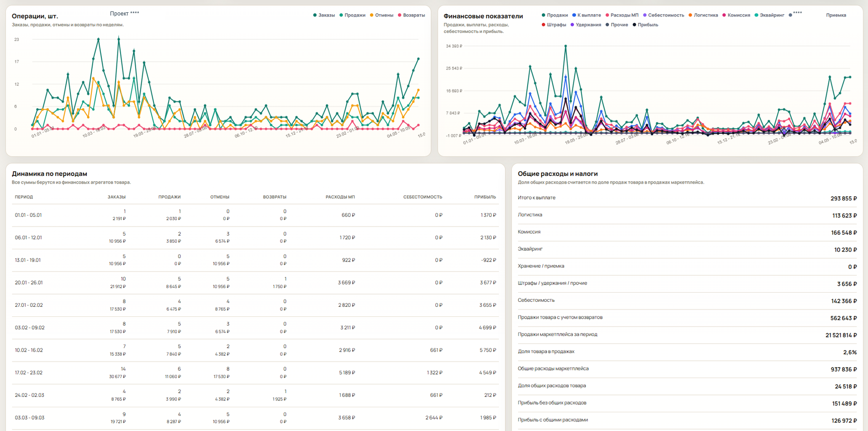Click the Доля товара в продажах value 2,6%
The image size is (868, 431).
(x=850, y=352)
